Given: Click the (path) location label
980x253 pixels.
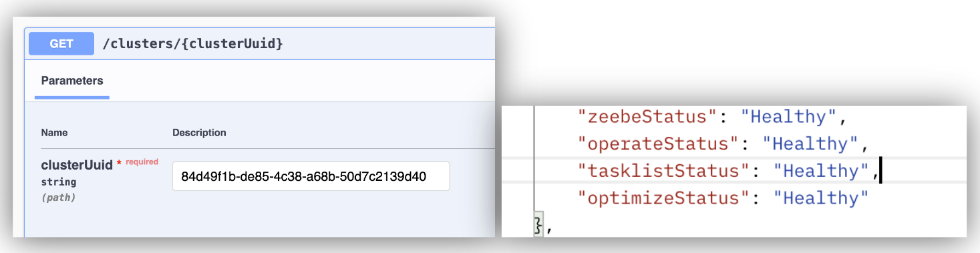Looking at the screenshot, I should coord(58,198).
